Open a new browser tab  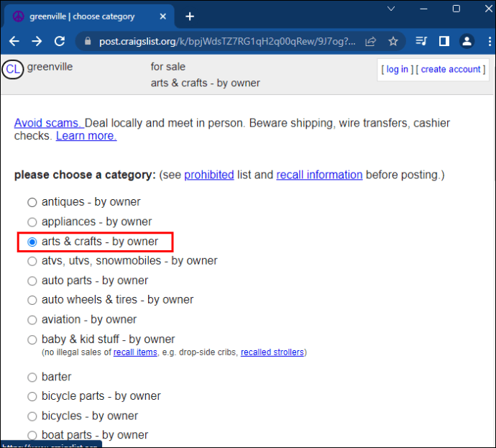tap(190, 17)
